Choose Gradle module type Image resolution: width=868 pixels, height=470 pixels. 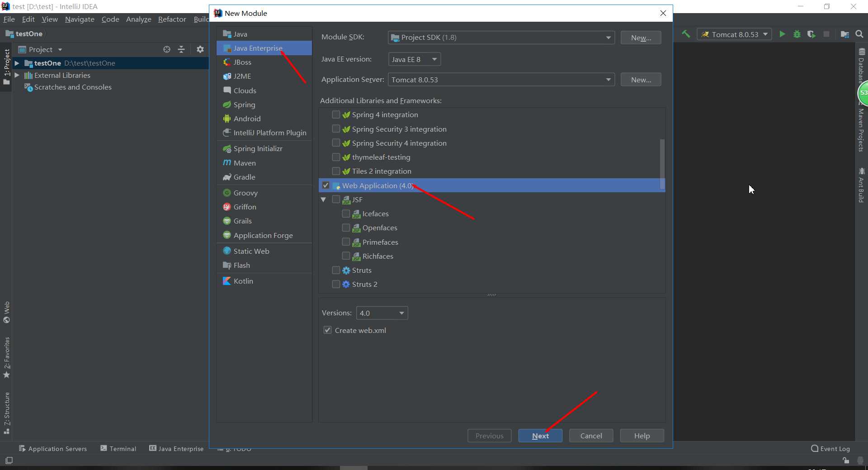pos(264,177)
